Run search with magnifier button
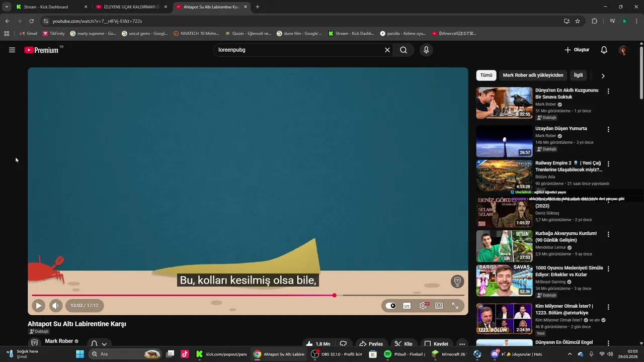 [x=404, y=50]
